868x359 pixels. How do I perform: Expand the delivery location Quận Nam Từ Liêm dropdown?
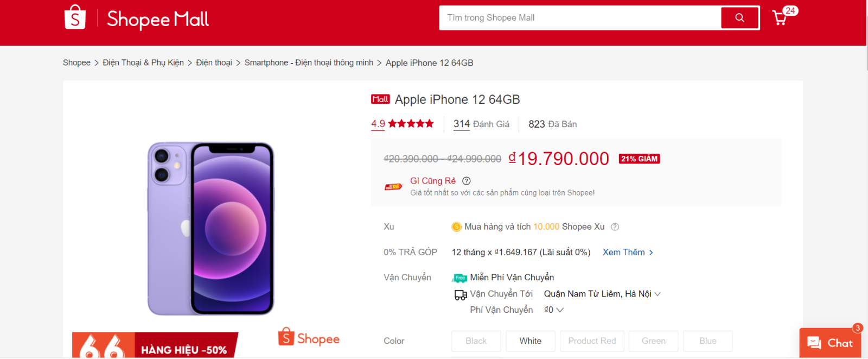[602, 294]
